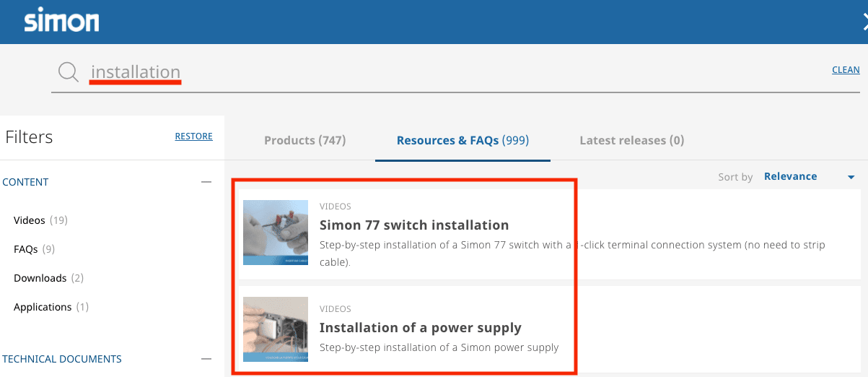Filter results by Applications
The height and width of the screenshot is (377, 868).
point(43,307)
